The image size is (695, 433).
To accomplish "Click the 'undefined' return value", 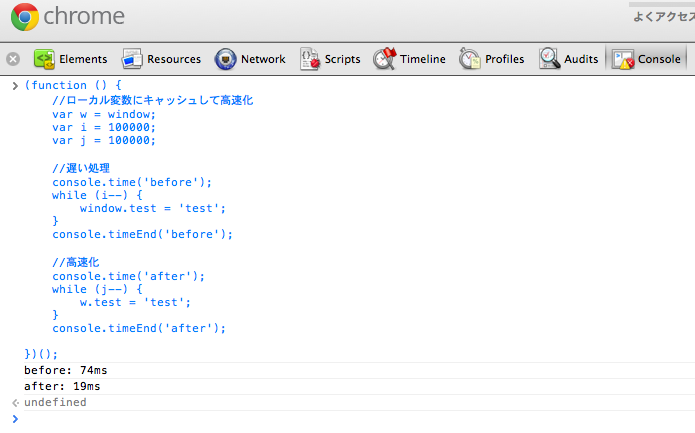I will pos(55,402).
